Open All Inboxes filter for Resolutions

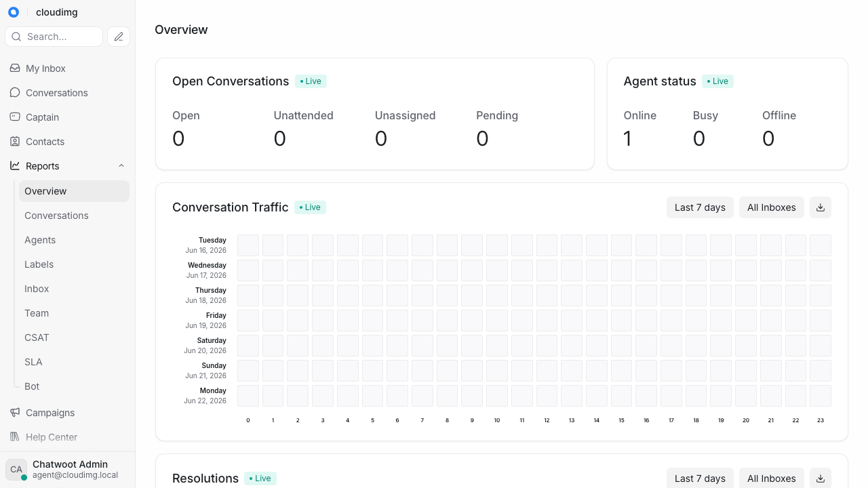[772, 478]
